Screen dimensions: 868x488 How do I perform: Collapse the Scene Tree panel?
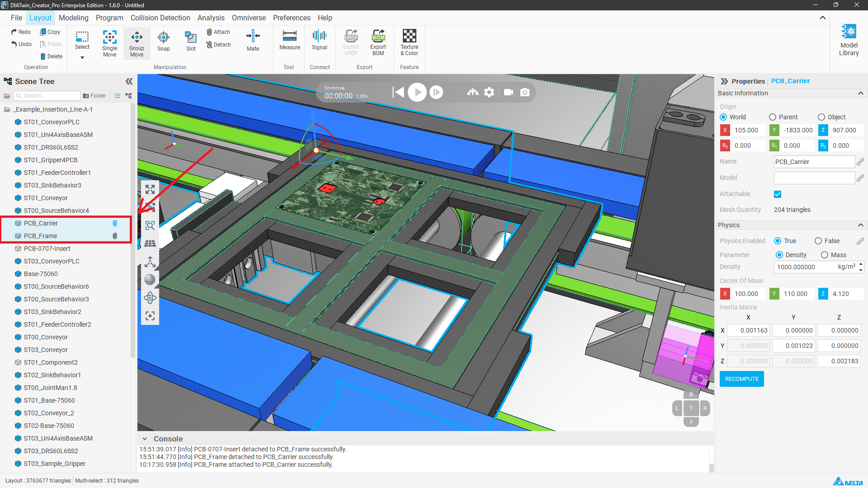pos(129,81)
